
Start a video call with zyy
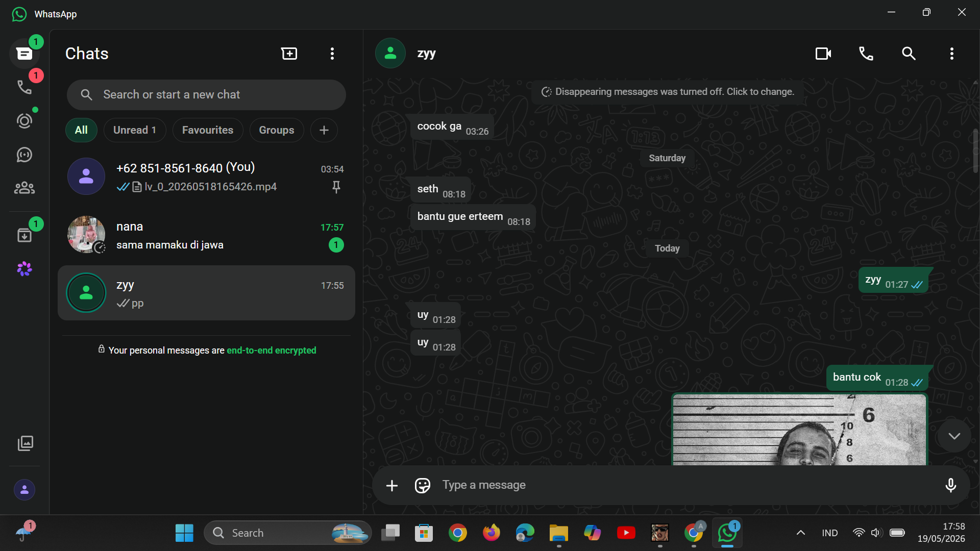click(x=823, y=54)
